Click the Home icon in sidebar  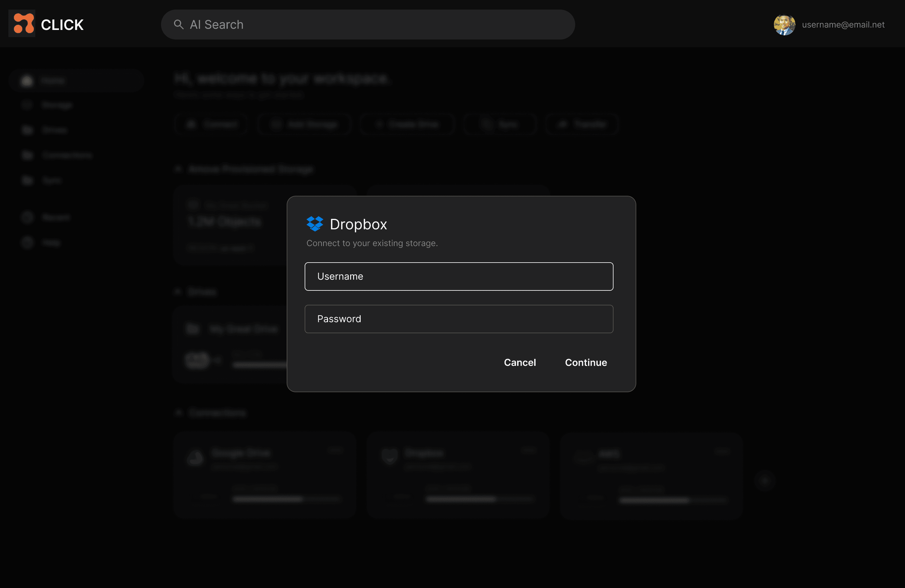27,81
